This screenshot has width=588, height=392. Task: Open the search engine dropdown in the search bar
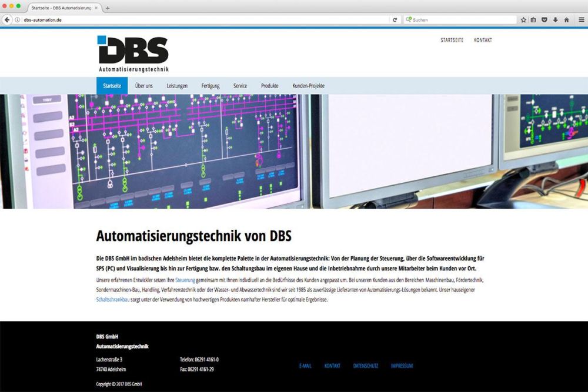[x=408, y=19]
